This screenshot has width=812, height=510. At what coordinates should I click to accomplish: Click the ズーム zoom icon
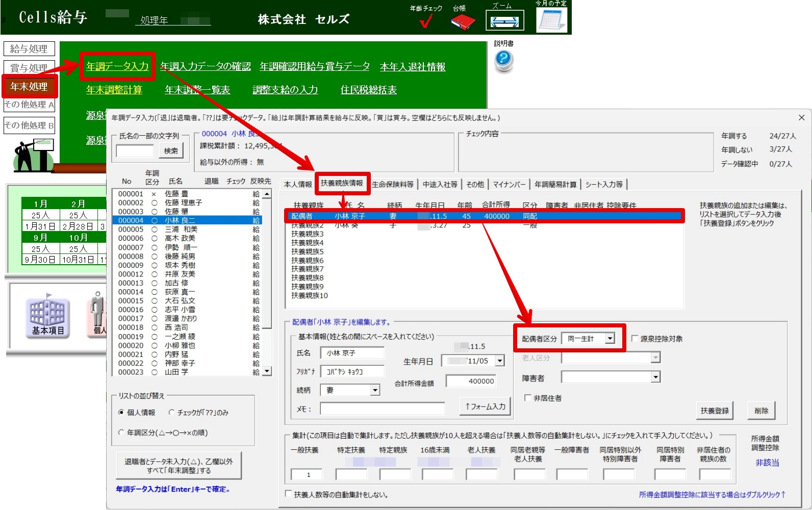pyautogui.click(x=504, y=21)
